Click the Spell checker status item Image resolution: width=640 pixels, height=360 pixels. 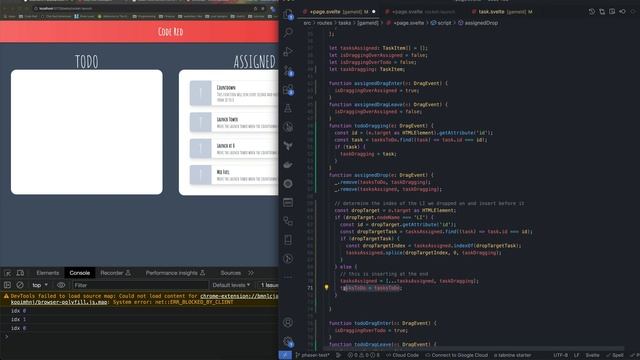[615, 355]
